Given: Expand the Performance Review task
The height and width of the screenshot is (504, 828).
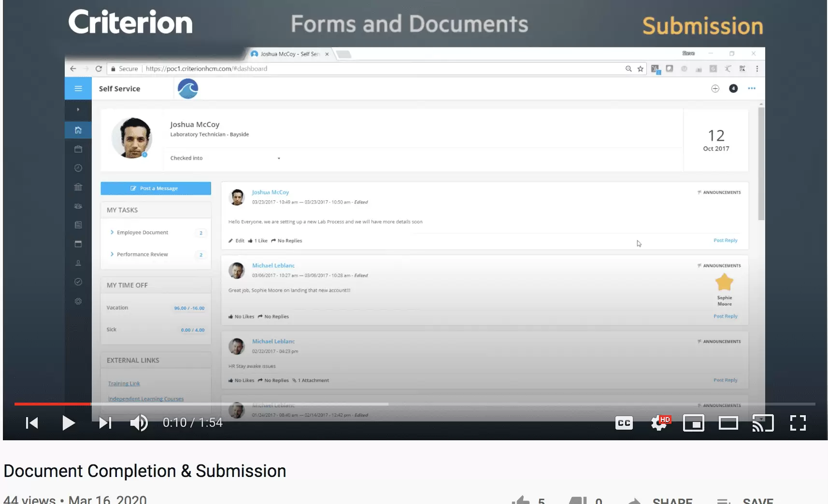Looking at the screenshot, I should (142, 254).
